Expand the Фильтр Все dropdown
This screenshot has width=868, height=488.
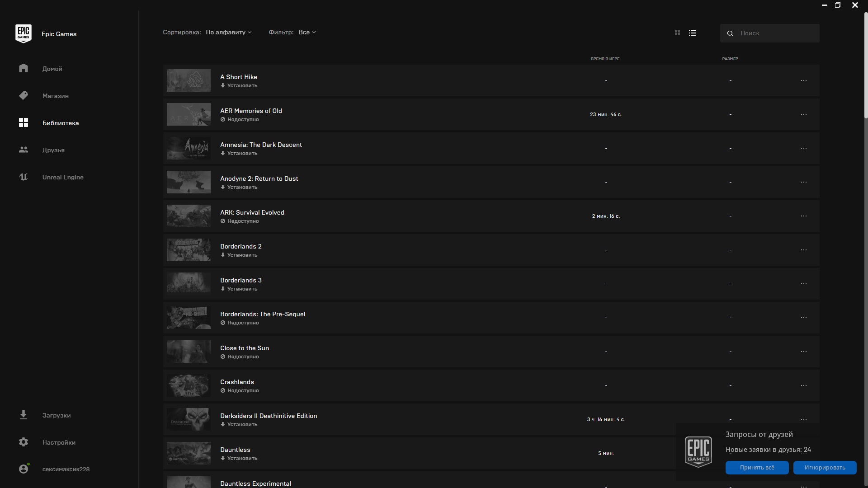click(307, 32)
